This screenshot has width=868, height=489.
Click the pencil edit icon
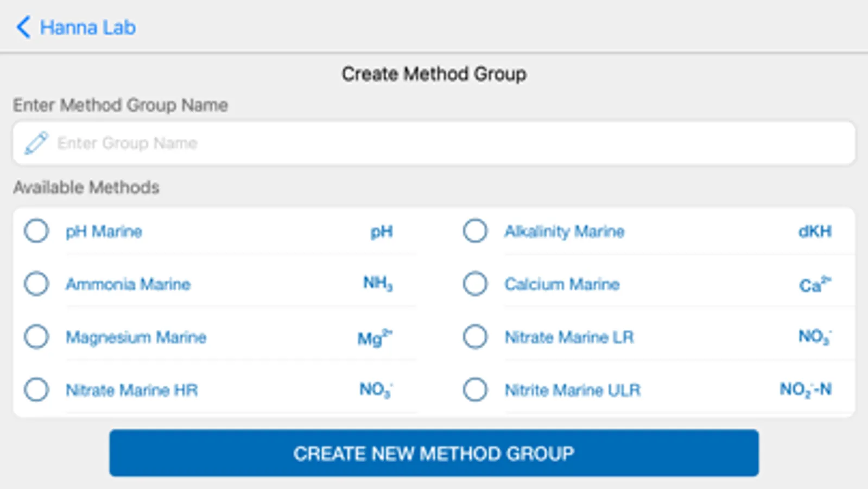click(x=36, y=143)
